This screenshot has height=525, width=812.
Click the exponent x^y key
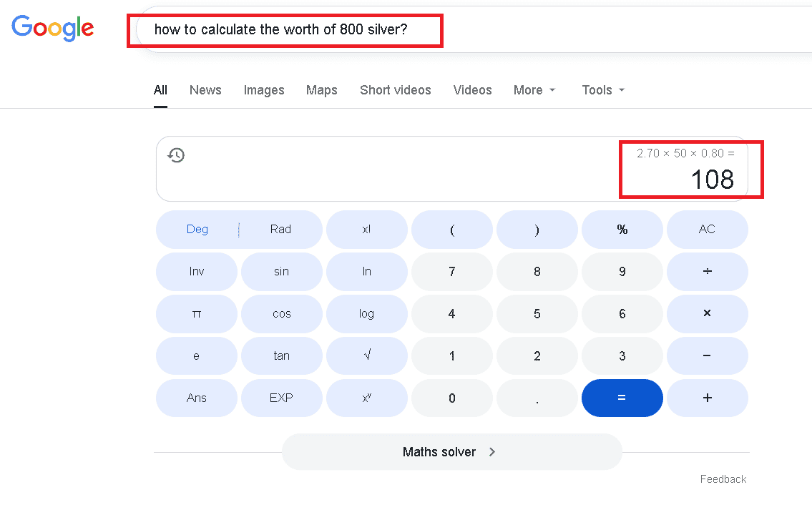tap(366, 398)
